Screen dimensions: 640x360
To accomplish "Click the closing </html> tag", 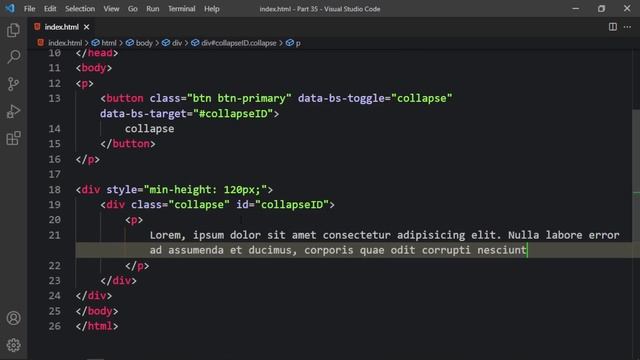I will 97,327.
